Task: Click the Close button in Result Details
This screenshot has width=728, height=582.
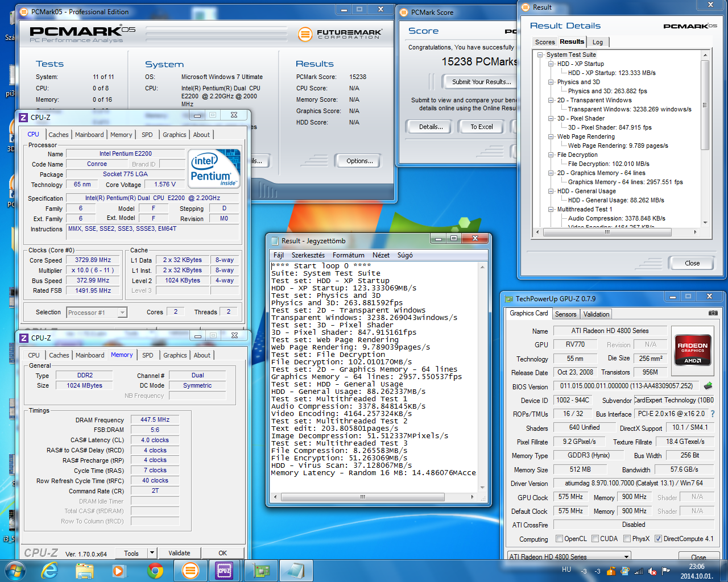Action: [692, 263]
